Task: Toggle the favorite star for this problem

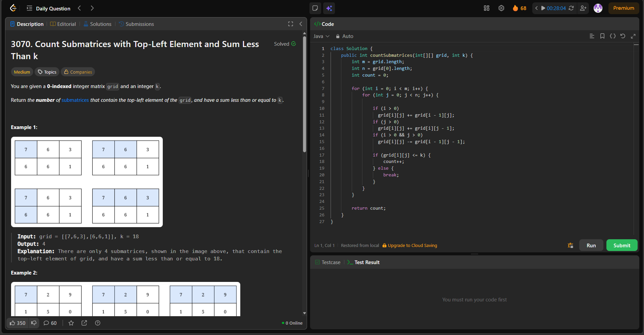Action: 71,323
